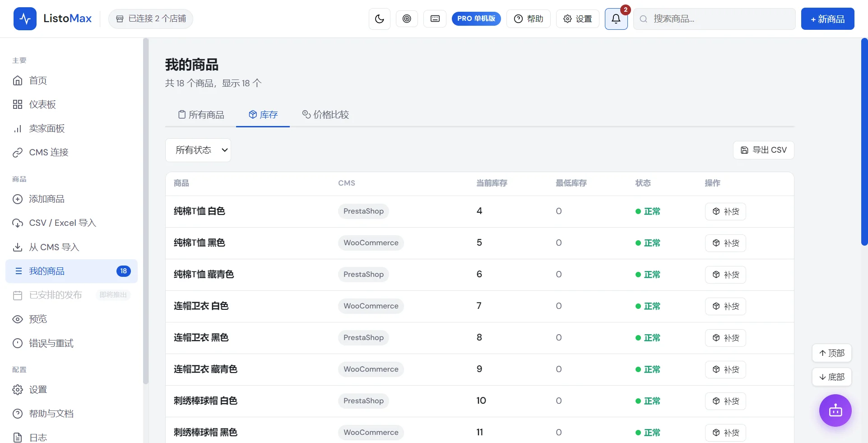
Task: Click the page vertical scrollbar thumb
Action: coord(864,142)
